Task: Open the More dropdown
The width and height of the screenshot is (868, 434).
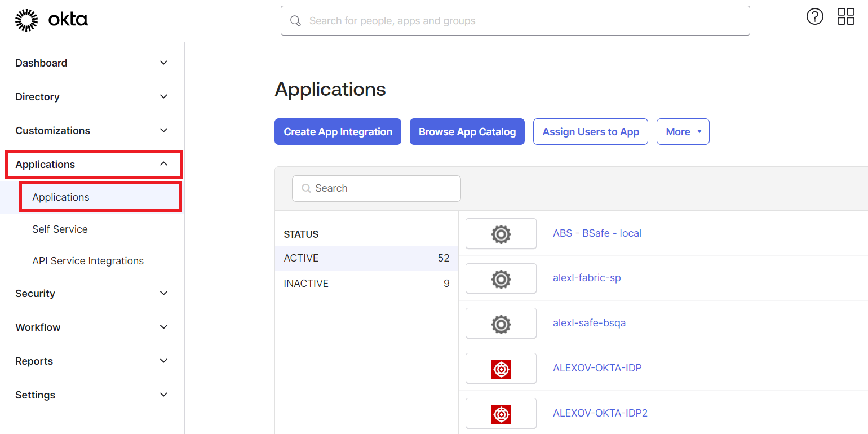Action: [x=683, y=131]
